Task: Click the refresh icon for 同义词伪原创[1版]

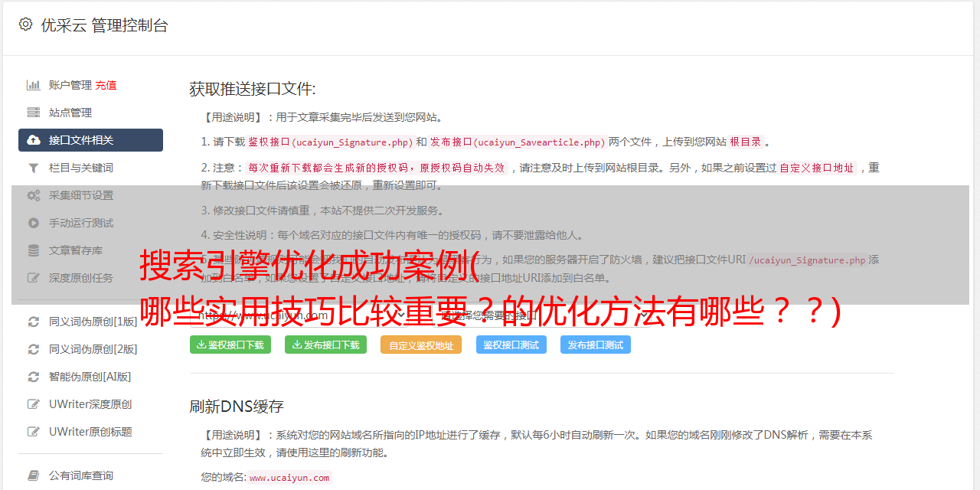Action: [34, 322]
